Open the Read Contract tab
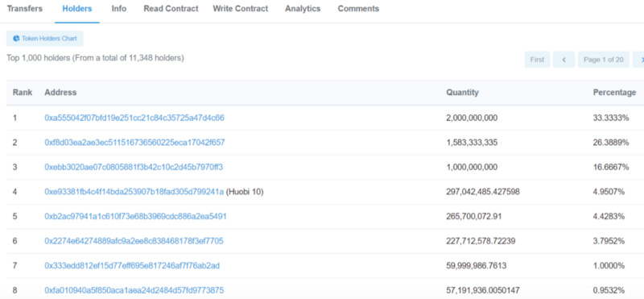 pos(171,9)
